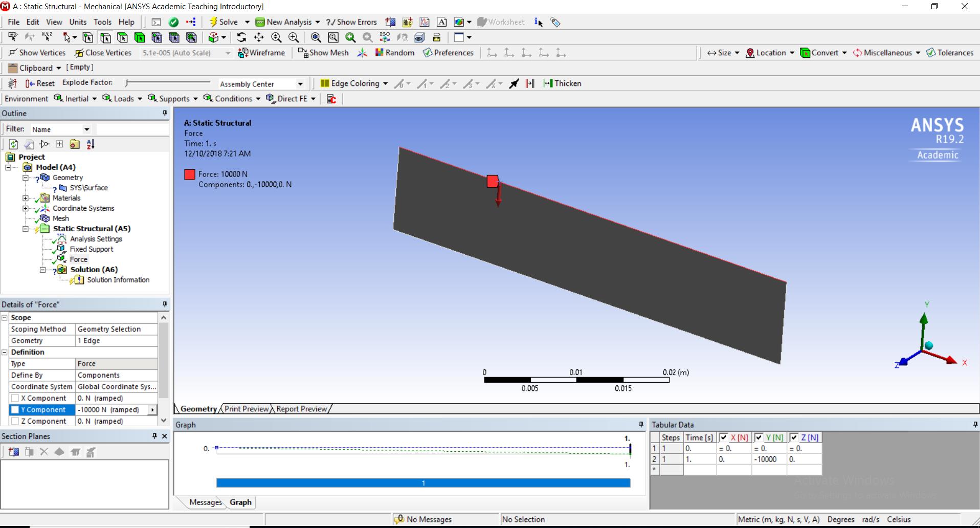Click the Commands icon in Environment toolbar
The width and height of the screenshot is (980, 528).
pos(331,99)
